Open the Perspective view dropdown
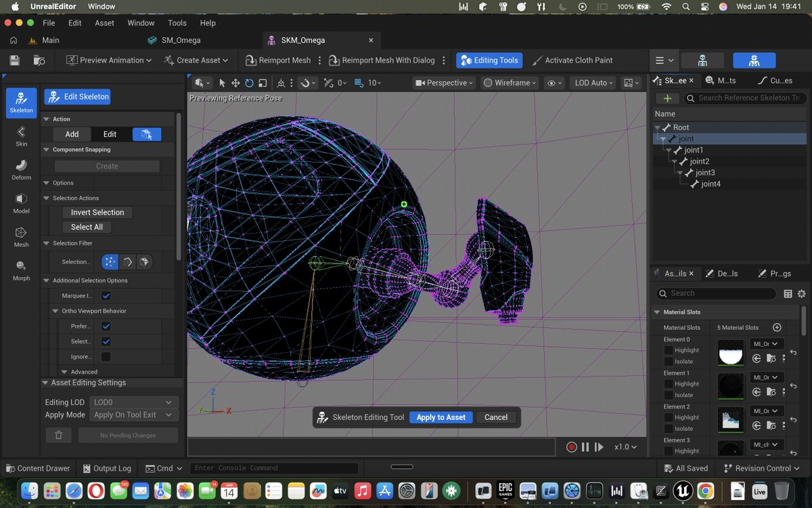This screenshot has width=812, height=508. tap(444, 83)
